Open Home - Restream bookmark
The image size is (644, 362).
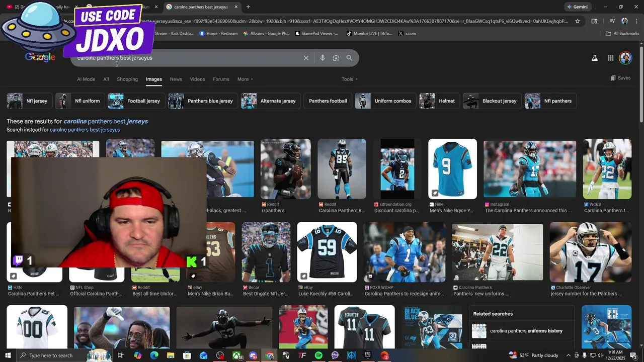[x=219, y=34]
